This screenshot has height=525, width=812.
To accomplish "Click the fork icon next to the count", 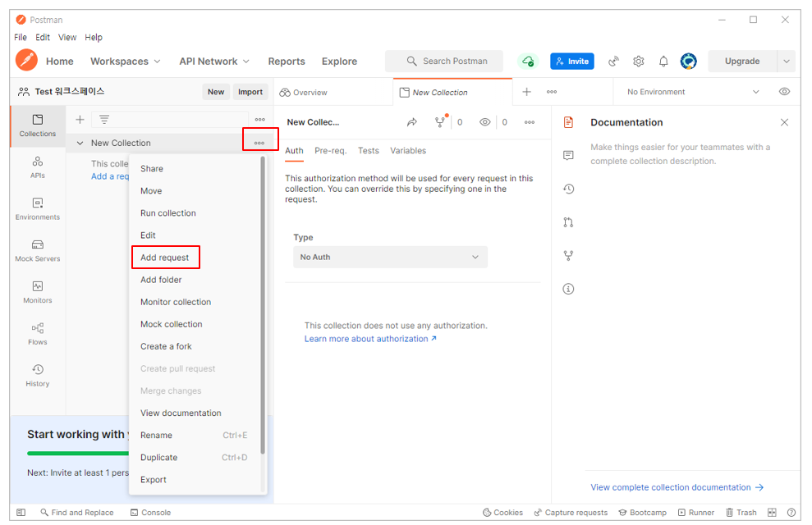I will point(439,122).
